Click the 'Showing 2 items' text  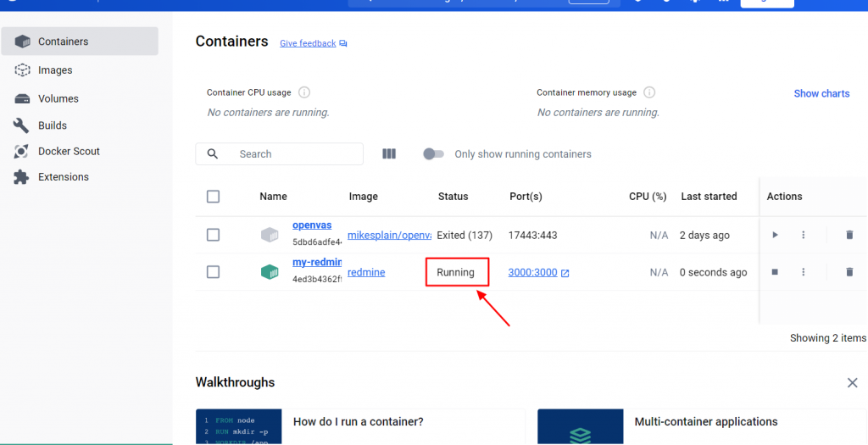[828, 338]
